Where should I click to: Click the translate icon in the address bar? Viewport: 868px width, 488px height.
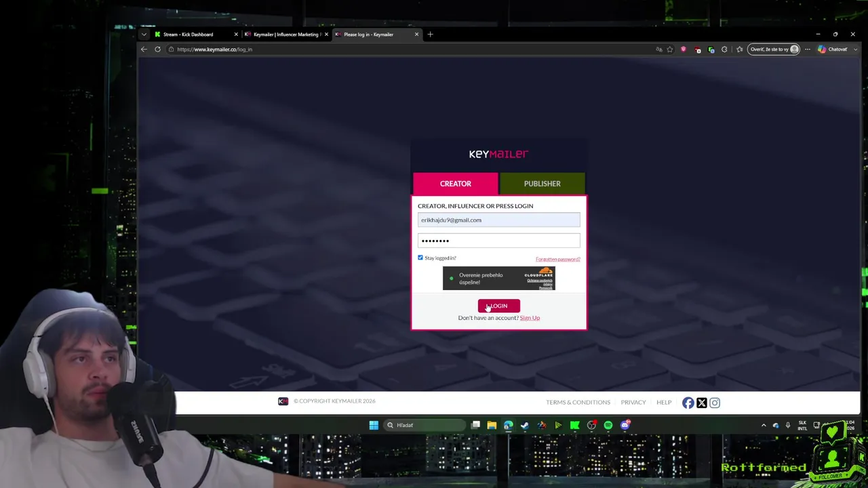(x=658, y=49)
